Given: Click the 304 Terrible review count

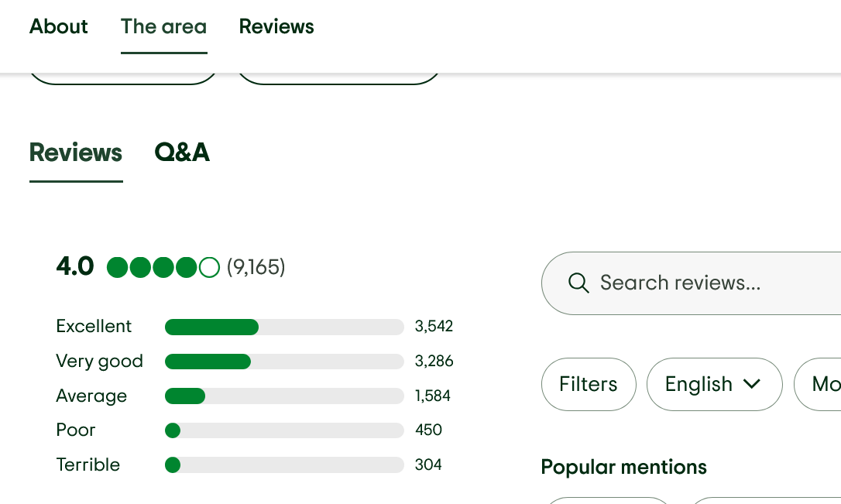Looking at the screenshot, I should [428, 465].
